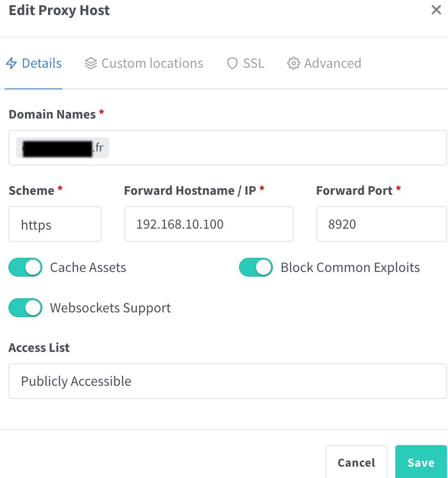Viewport: 448px width, 478px height.
Task: Disable the Cache Assets switch
Action: tap(25, 268)
